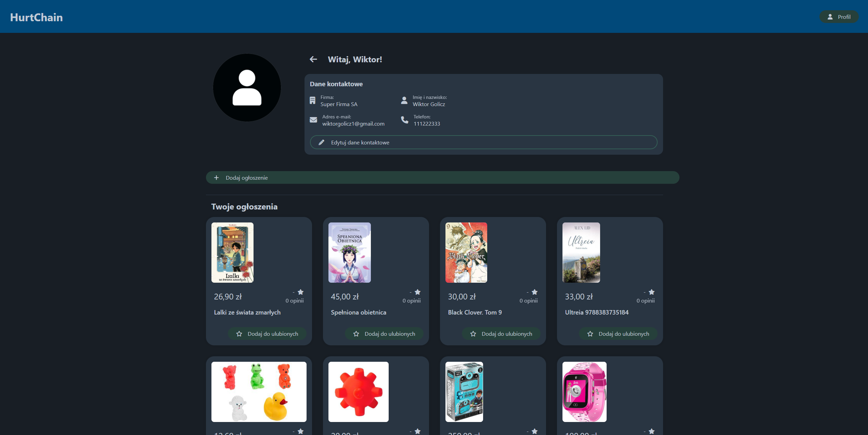Open the Spełniona obietnica cover image
The width and height of the screenshot is (868, 435).
point(349,253)
